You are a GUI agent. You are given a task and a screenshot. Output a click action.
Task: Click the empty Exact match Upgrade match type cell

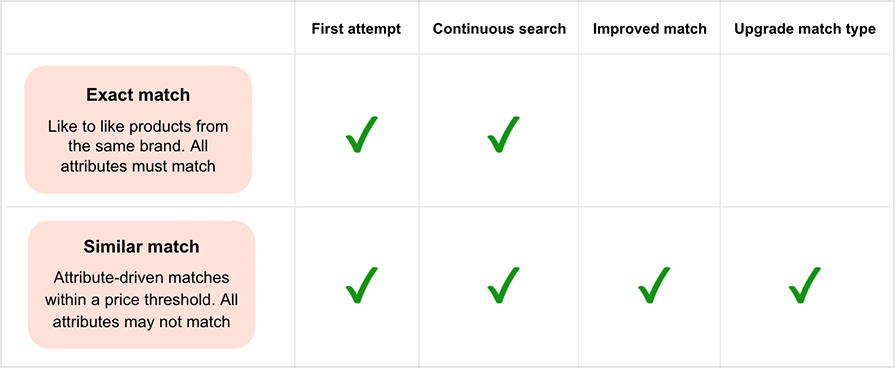click(x=805, y=131)
